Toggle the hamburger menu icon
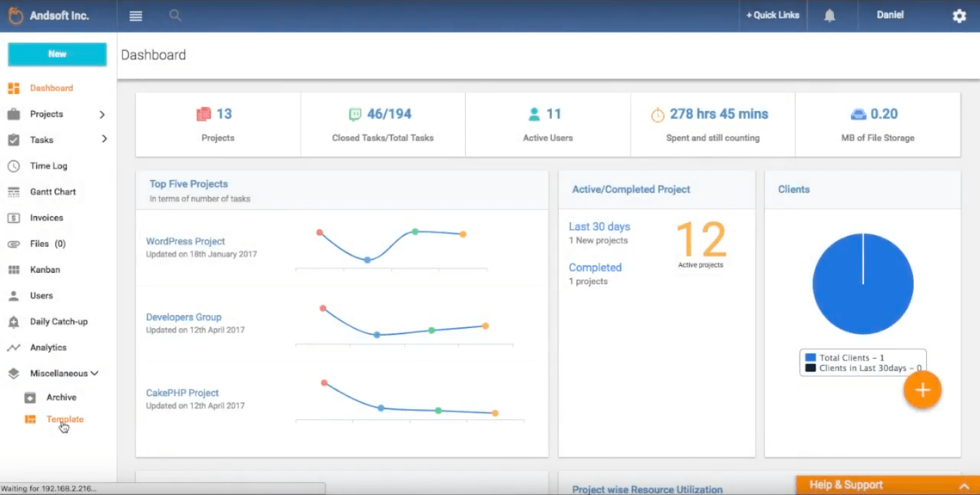The height and width of the screenshot is (495, 980). [x=136, y=16]
